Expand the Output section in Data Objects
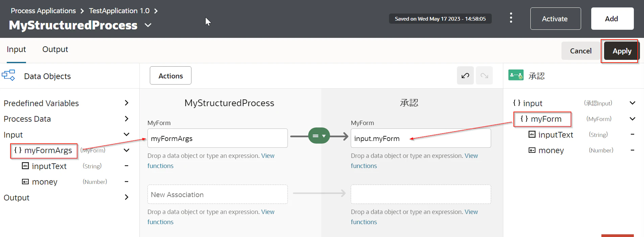644x237 pixels. (127, 197)
